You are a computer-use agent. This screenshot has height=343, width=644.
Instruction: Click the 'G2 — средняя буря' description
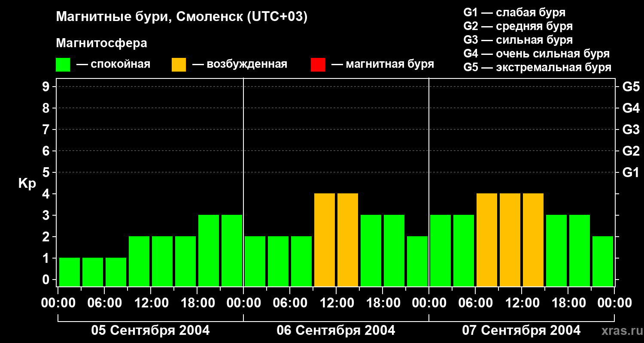click(x=518, y=26)
